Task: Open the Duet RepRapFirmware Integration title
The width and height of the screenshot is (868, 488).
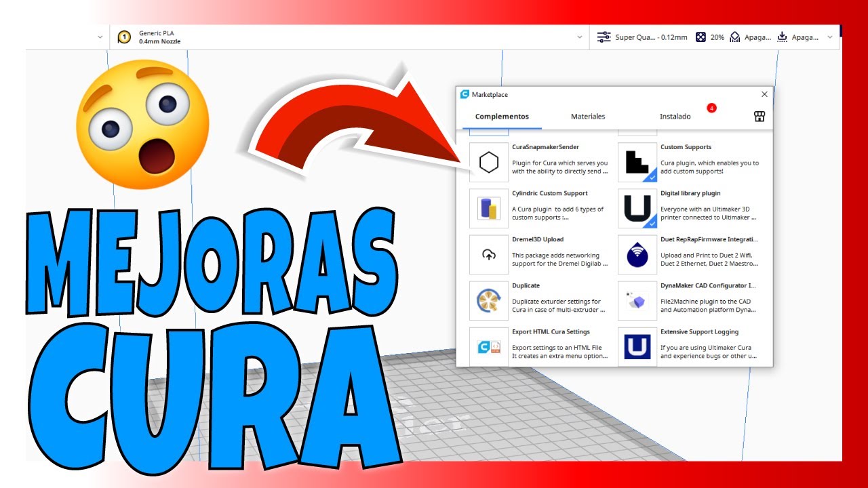Action: [709, 239]
